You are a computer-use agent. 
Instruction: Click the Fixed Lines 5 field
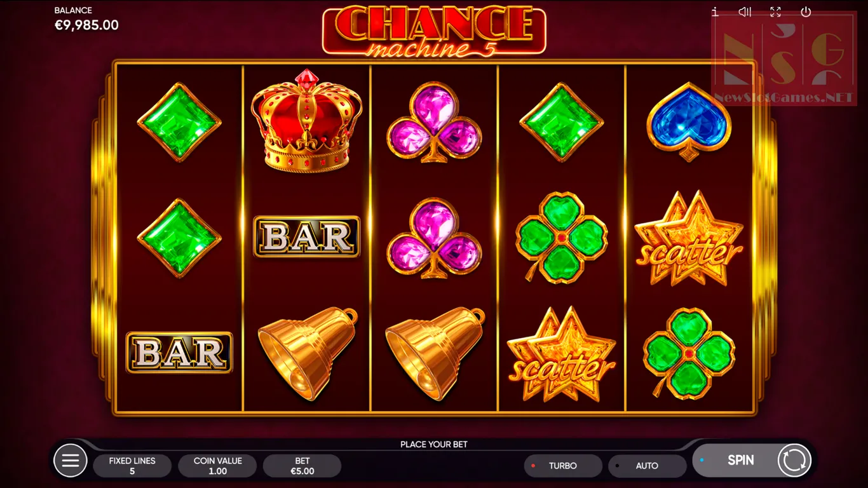[132, 466]
